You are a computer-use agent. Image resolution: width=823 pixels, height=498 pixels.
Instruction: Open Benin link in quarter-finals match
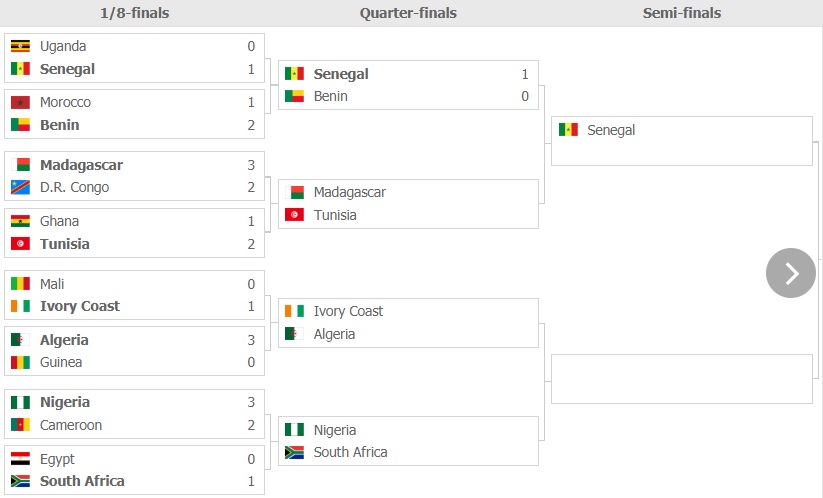(x=331, y=97)
